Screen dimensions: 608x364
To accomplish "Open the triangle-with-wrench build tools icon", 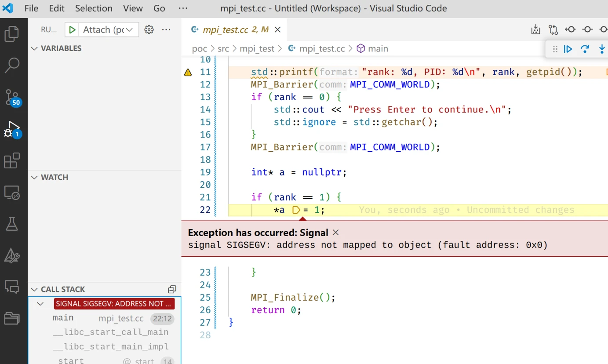I will point(12,255).
